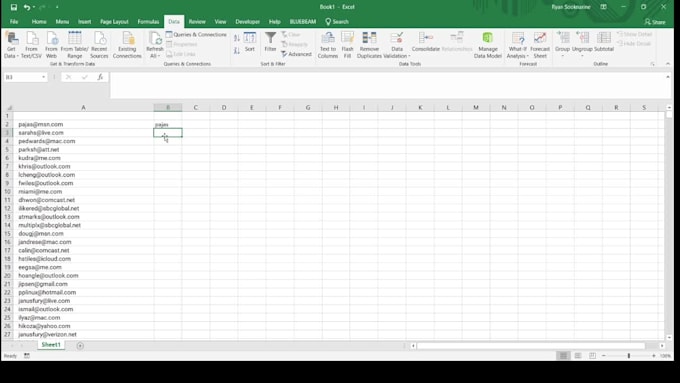Switch to Insert tab
Image resolution: width=680 pixels, height=383 pixels.
tap(85, 22)
